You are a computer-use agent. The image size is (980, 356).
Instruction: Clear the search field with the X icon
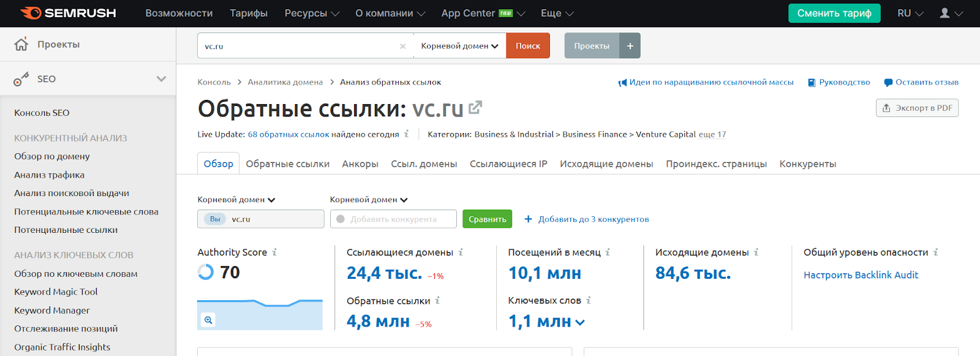tap(402, 46)
